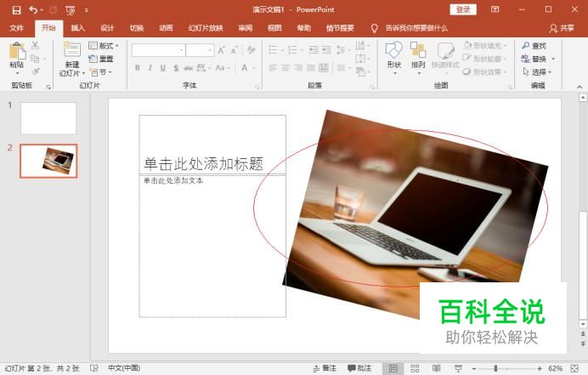This screenshot has width=588, height=375.
Task: Activate the Format Painter brush
Action: [36, 71]
